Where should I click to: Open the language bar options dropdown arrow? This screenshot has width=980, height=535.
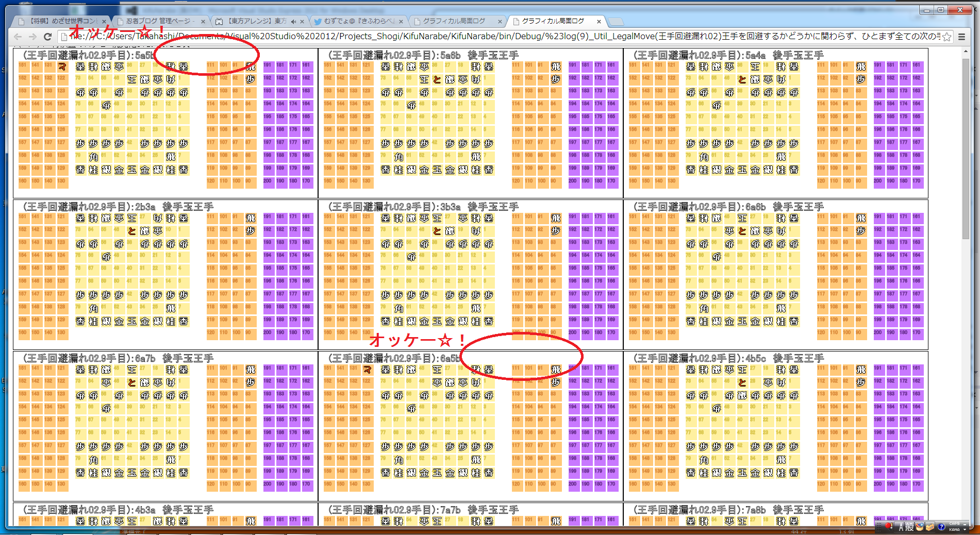(965, 529)
